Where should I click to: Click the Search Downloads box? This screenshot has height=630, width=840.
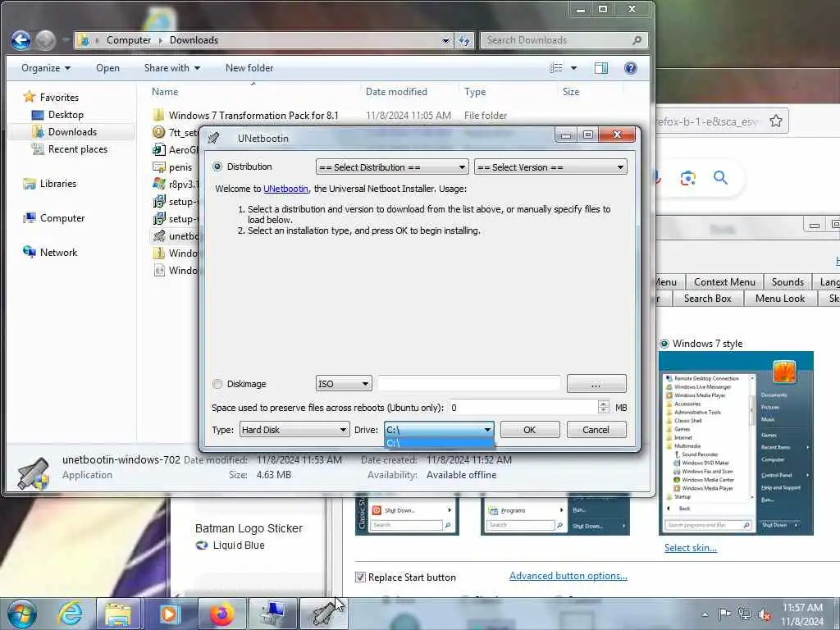(x=564, y=40)
